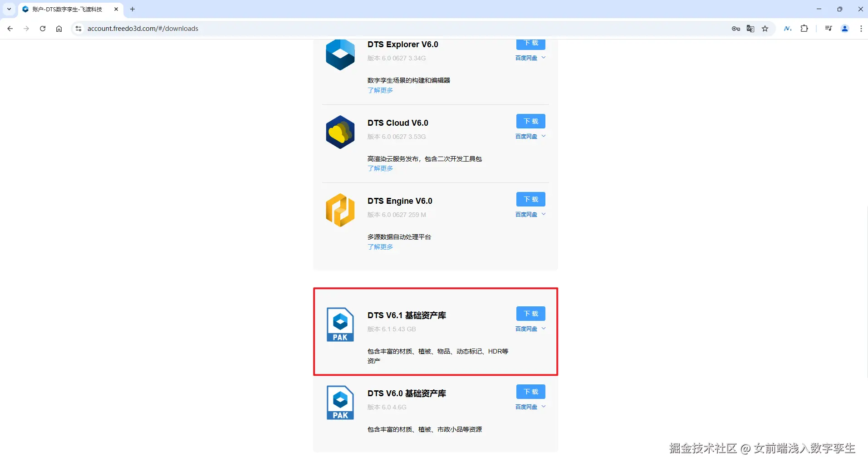Click the DTS V6.0 基础资产库 title
Screen dimensions: 868x467
tap(407, 393)
